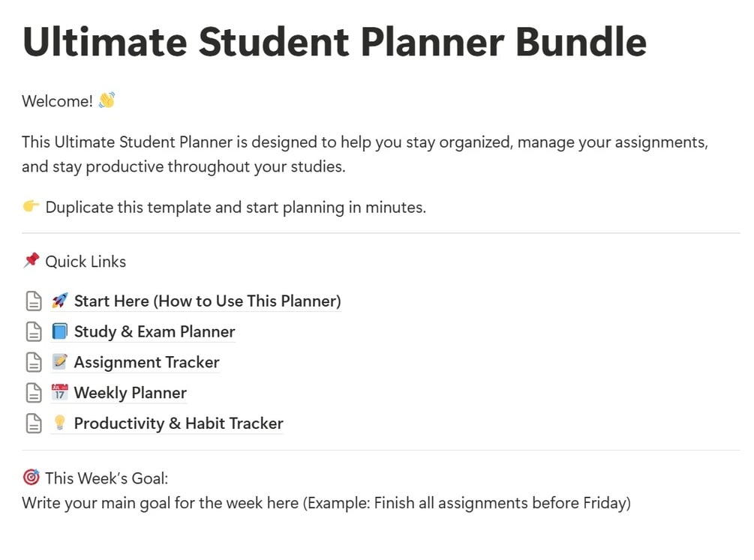The image size is (754, 560).
Task: Go to the Assignment Tracker page
Action: [146, 363]
